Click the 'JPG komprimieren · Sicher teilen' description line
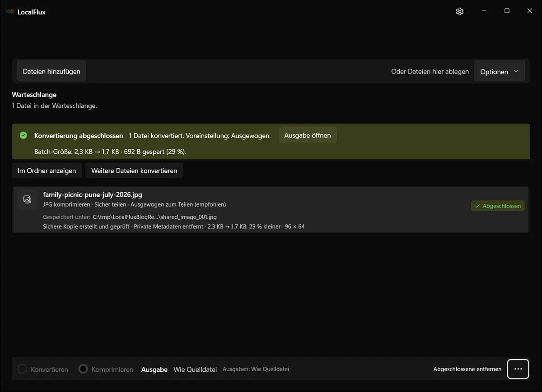542x392 pixels. [x=135, y=204]
